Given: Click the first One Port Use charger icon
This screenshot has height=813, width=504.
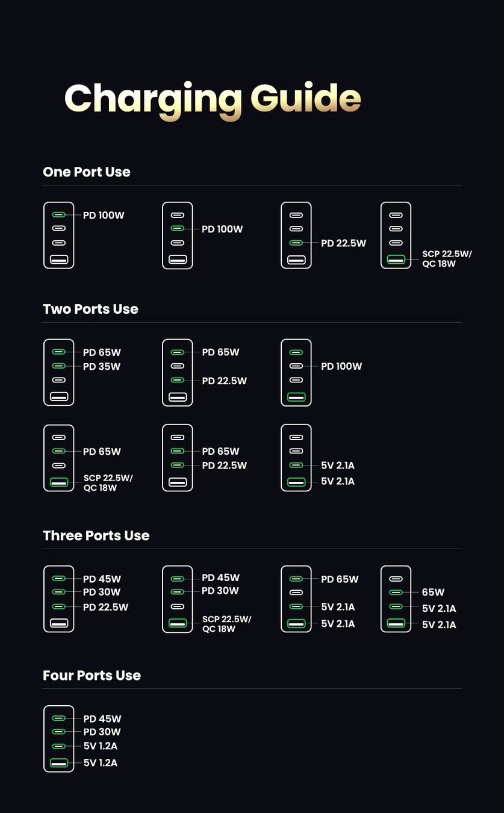Looking at the screenshot, I should [x=59, y=235].
